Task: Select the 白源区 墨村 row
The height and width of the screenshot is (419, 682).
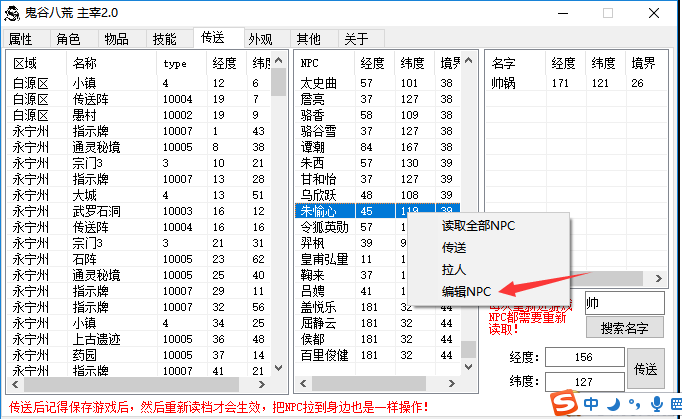Action: pos(139,115)
